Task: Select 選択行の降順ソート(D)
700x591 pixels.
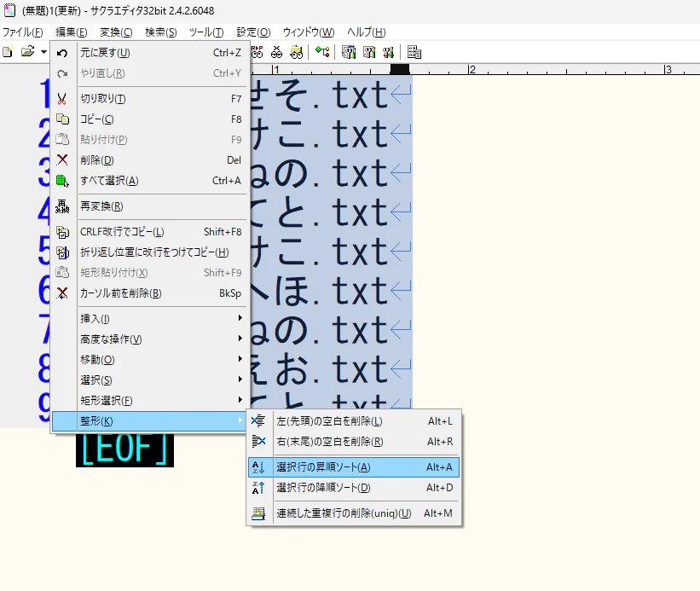Action: pos(354,488)
